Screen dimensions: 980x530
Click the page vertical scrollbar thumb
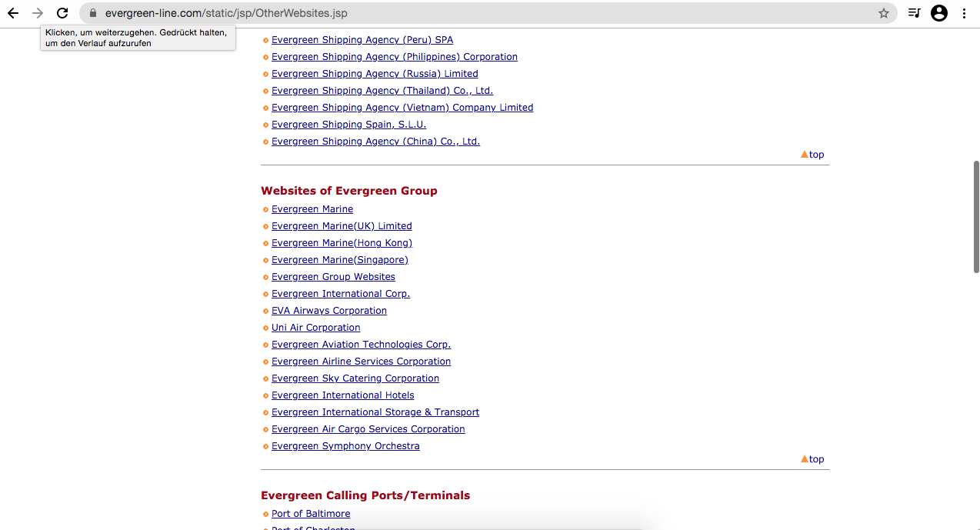(x=976, y=216)
